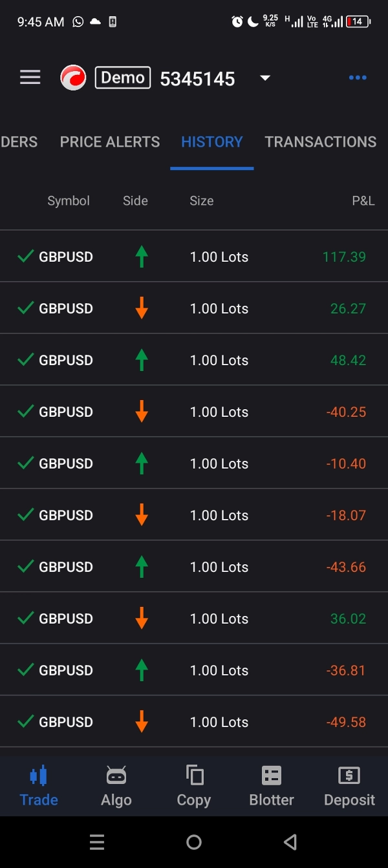
Task: Tap the orange down arrow on second GBPUSD row
Action: [x=142, y=308]
